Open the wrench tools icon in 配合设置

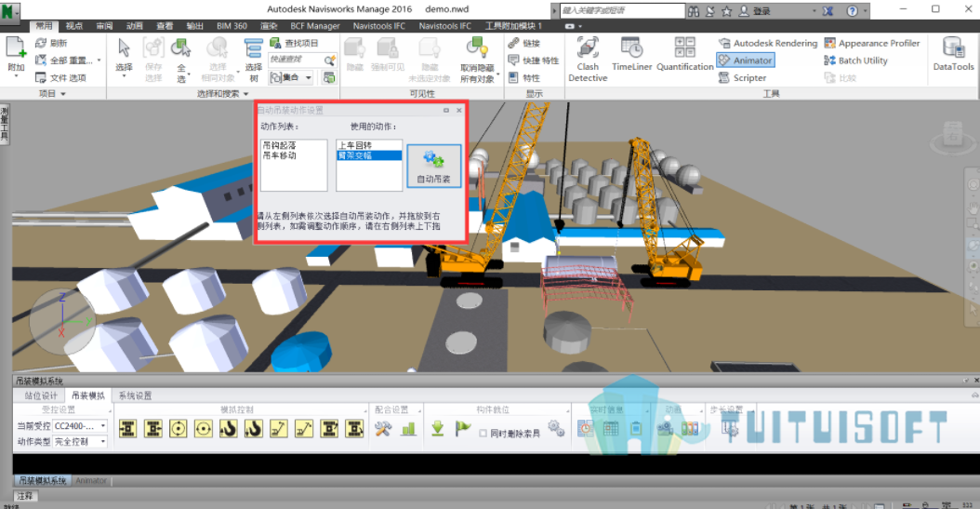tap(383, 428)
